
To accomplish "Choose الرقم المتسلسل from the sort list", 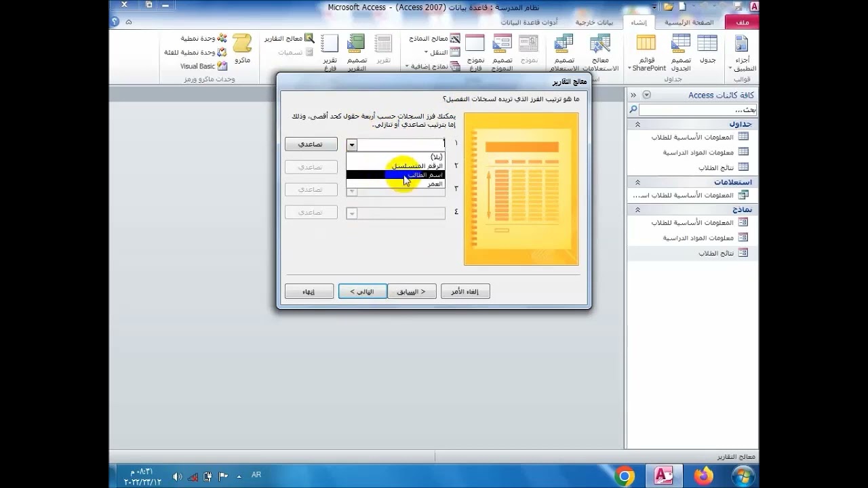I will (395, 165).
